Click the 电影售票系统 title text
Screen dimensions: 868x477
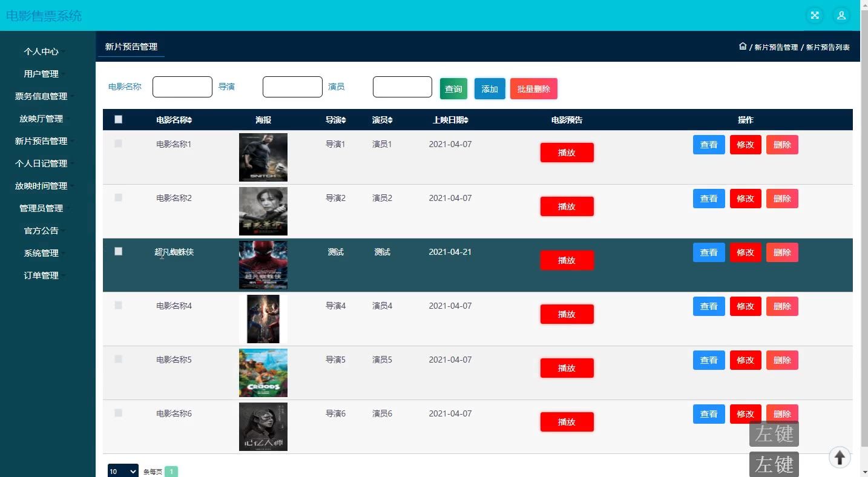pos(44,16)
